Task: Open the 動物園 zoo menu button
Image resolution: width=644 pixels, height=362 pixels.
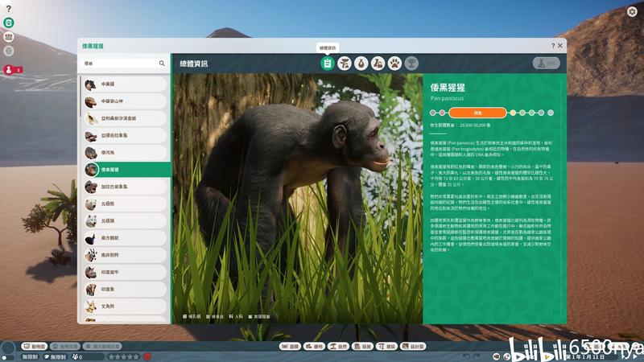Action: [x=35, y=347]
